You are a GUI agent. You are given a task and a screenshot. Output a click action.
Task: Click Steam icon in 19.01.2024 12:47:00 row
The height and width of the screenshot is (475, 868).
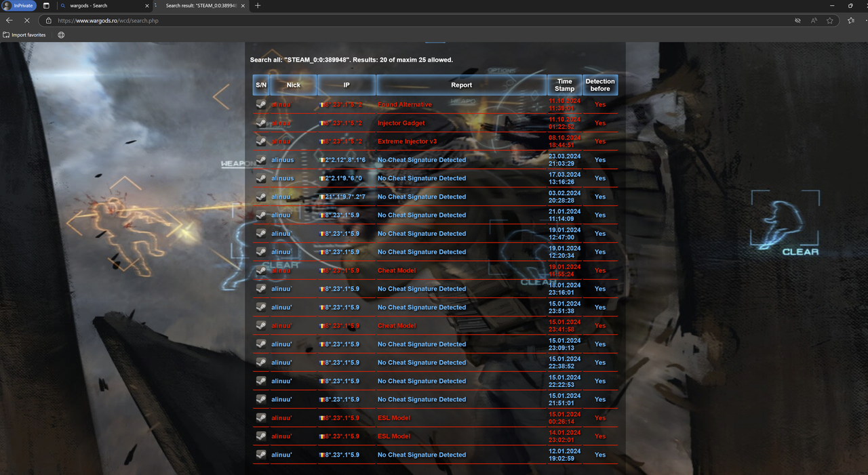[x=261, y=233]
